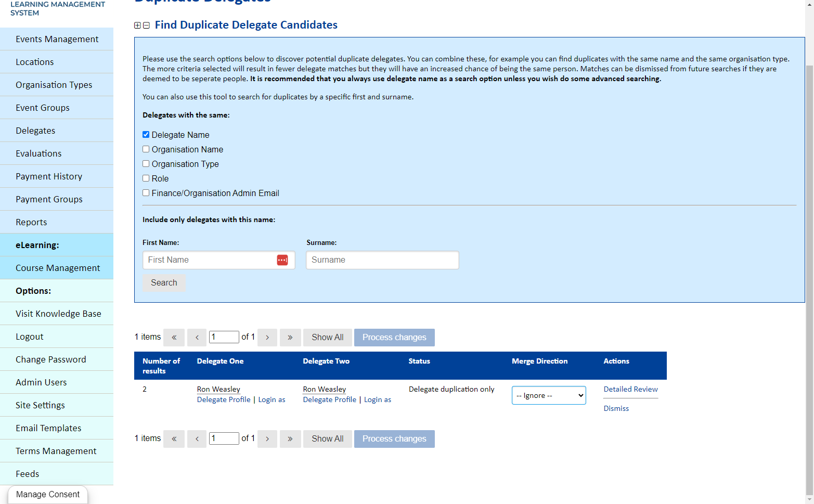Go to first page in top pager
Viewport: 814px width, 504px height.
coord(174,338)
